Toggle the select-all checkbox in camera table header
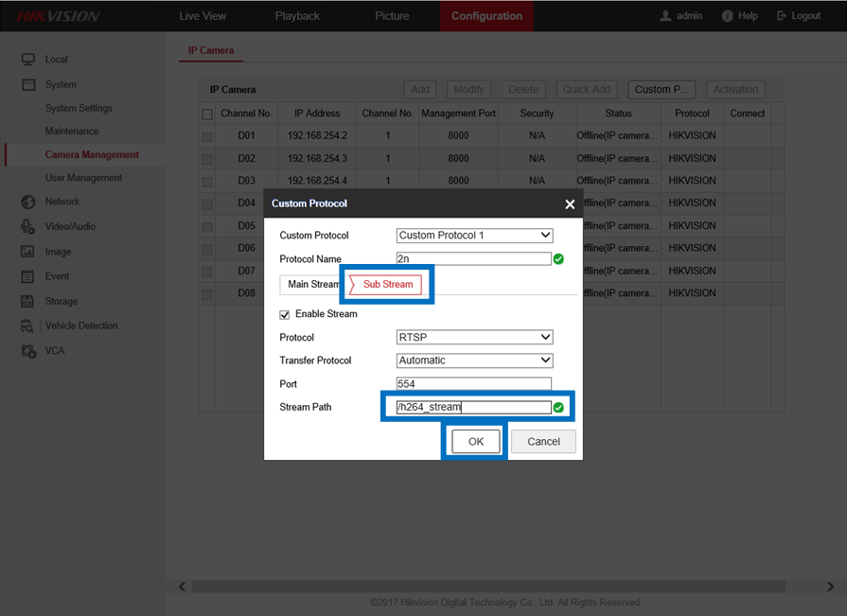Viewport: 847px width, 616px height. click(x=207, y=114)
